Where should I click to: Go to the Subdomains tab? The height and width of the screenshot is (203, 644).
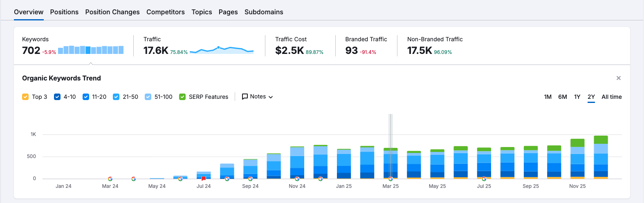tap(264, 12)
